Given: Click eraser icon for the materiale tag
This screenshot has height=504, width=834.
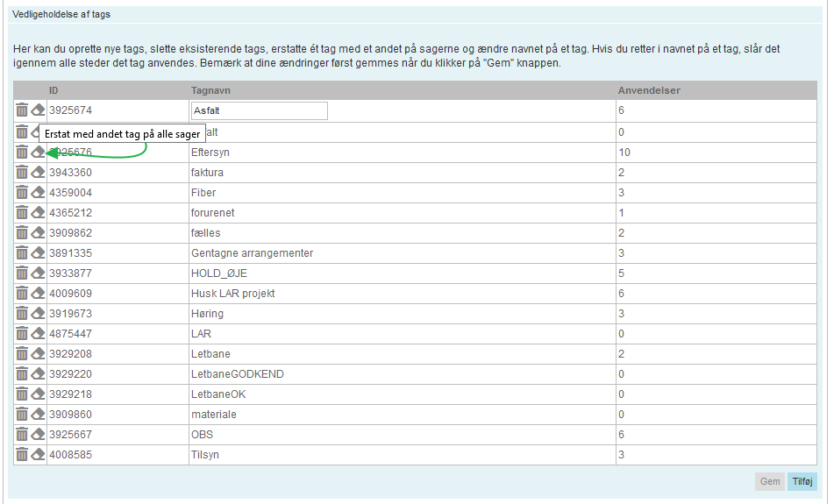Looking at the screenshot, I should (x=38, y=414).
